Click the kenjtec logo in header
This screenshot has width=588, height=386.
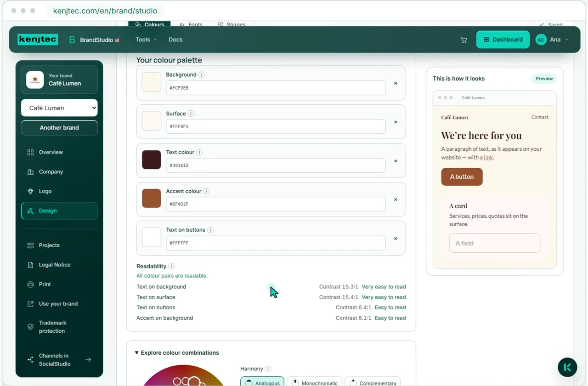(x=38, y=40)
